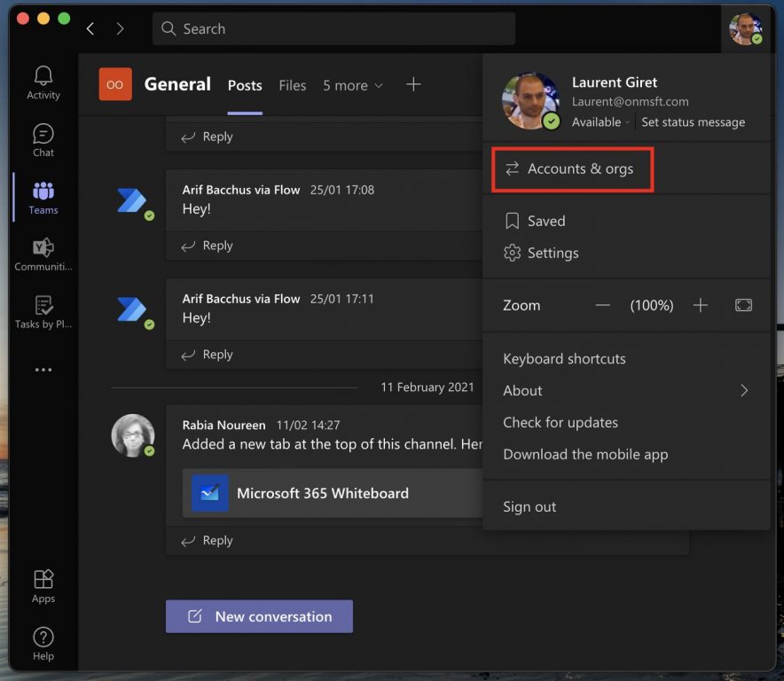Viewport: 784px width, 681px height.
Task: Click Flow avatar beside 17:11 message
Action: (132, 309)
